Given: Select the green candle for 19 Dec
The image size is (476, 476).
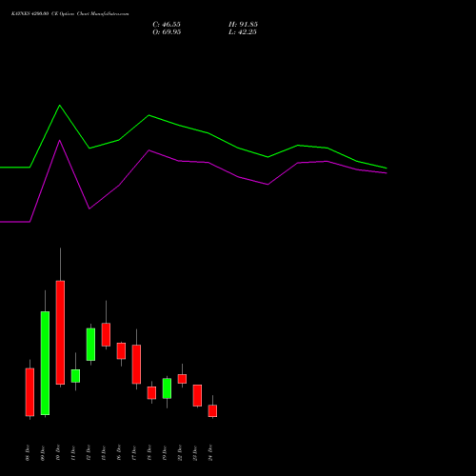Looking at the screenshot, I should [x=167, y=388].
